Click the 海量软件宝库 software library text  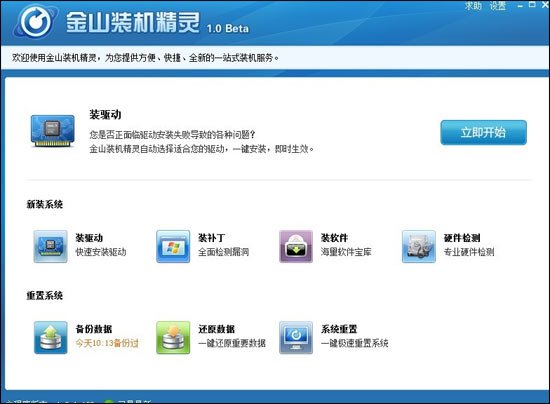coord(346,252)
